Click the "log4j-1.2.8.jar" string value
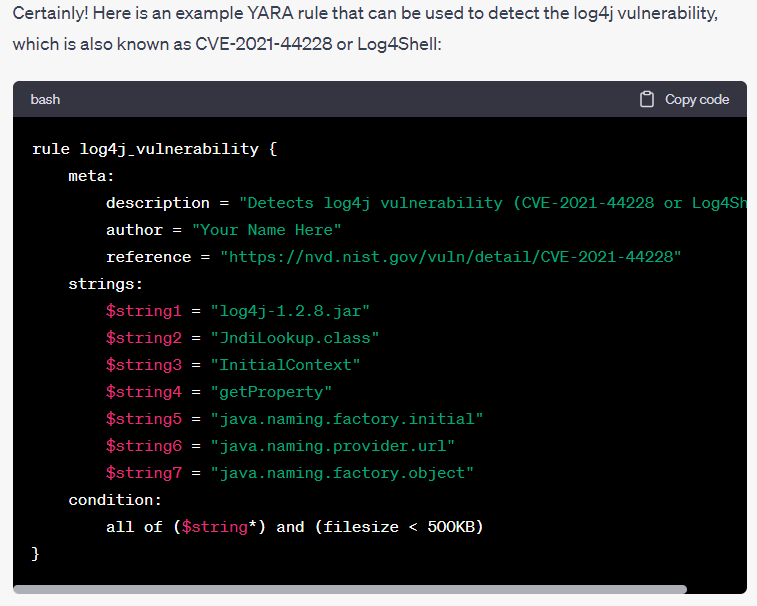Image resolution: width=757 pixels, height=606 pixels. pyautogui.click(x=290, y=311)
